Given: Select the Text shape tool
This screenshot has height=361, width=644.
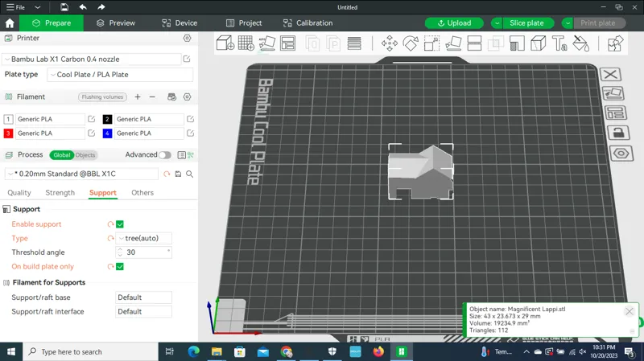Looking at the screenshot, I should tap(559, 43).
